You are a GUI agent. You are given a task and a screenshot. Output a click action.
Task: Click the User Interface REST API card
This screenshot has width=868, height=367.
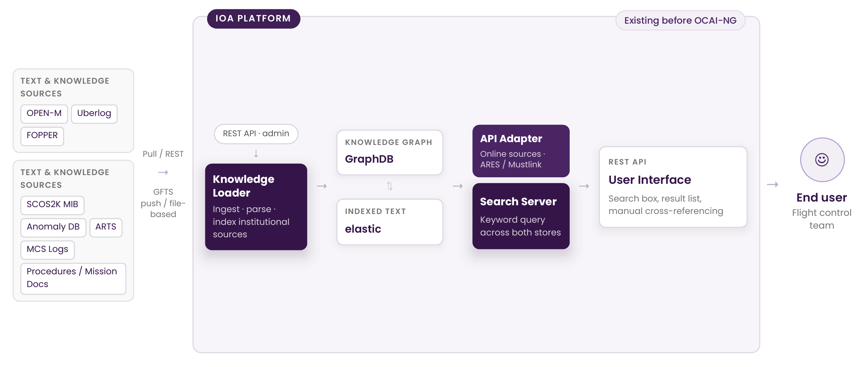[x=673, y=187]
